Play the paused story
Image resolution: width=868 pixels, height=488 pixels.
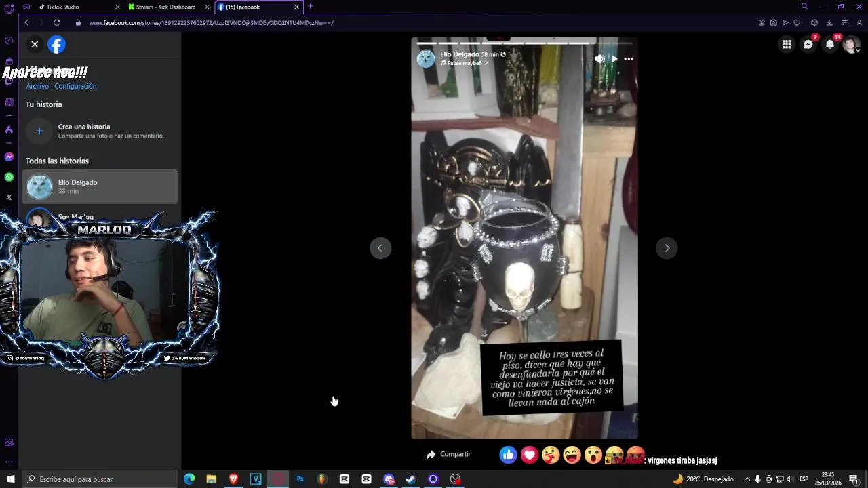(x=614, y=59)
